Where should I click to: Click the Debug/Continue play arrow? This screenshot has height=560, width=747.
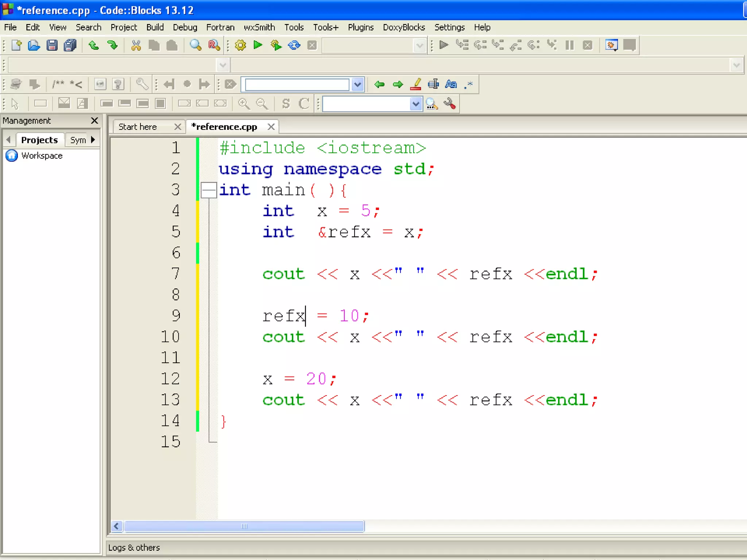tap(444, 45)
